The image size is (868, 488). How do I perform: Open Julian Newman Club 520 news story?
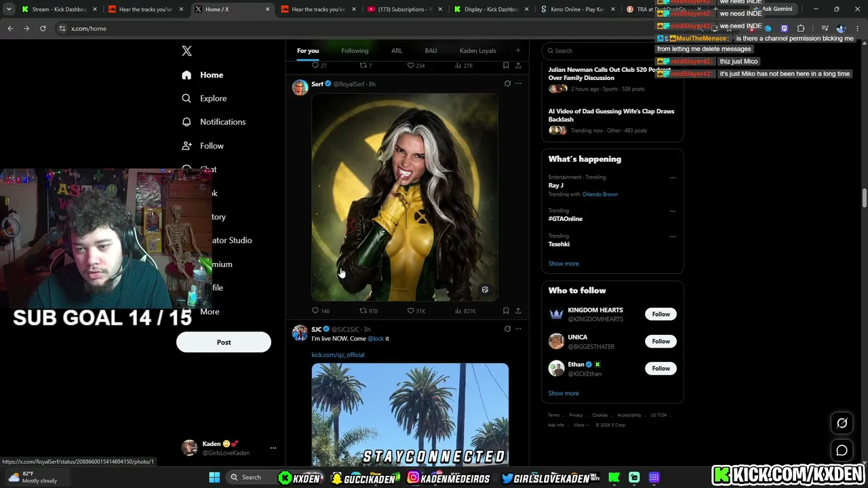coord(612,79)
